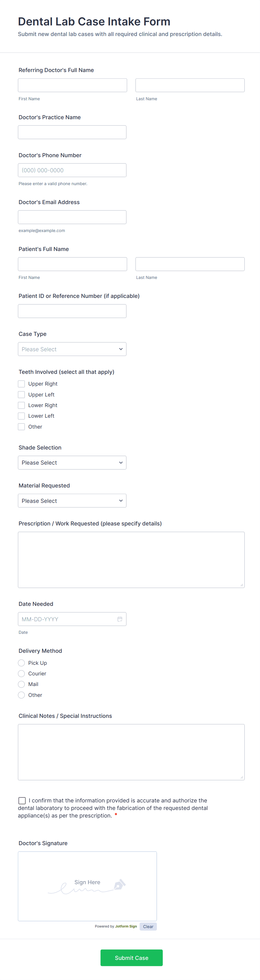
Task: Clear the doctor's signature
Action: click(148, 926)
